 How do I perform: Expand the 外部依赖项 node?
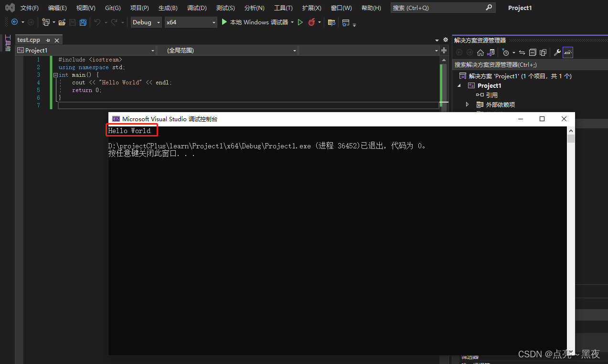click(468, 104)
